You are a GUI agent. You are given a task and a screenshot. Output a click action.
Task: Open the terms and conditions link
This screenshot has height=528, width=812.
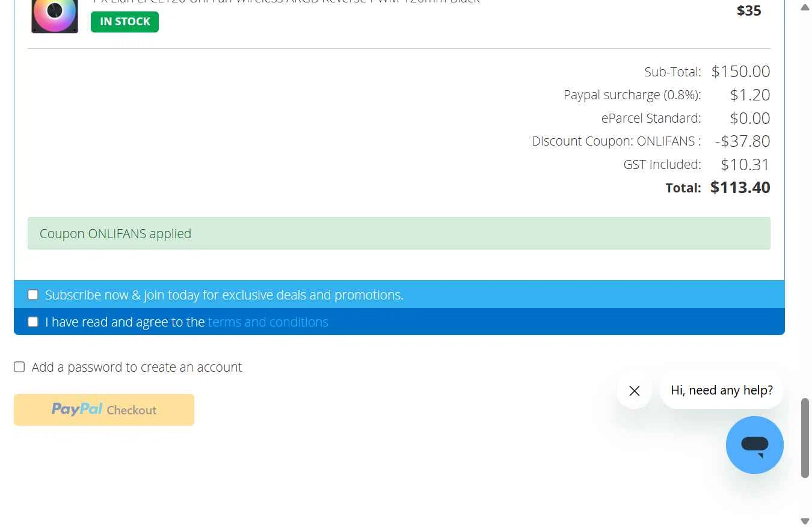[x=268, y=322]
